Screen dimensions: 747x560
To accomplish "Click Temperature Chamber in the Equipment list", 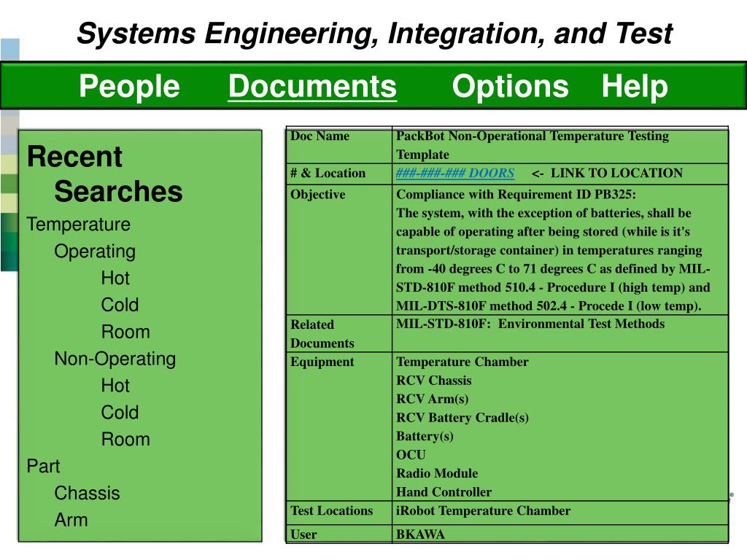I will (462, 362).
